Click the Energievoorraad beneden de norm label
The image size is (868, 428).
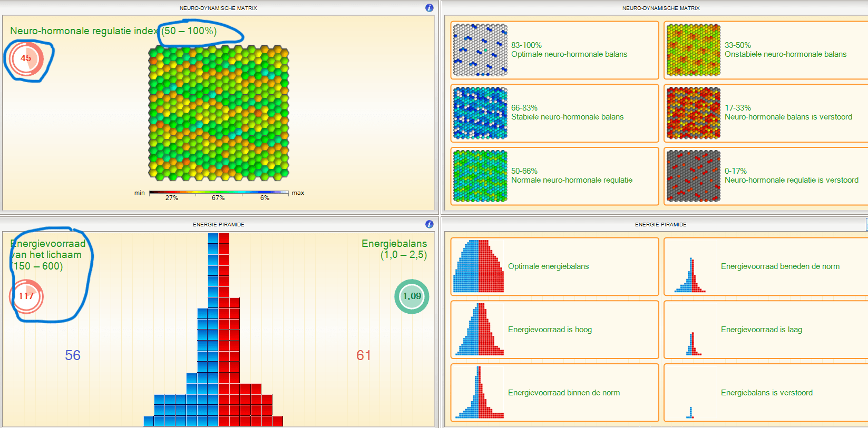click(x=780, y=266)
